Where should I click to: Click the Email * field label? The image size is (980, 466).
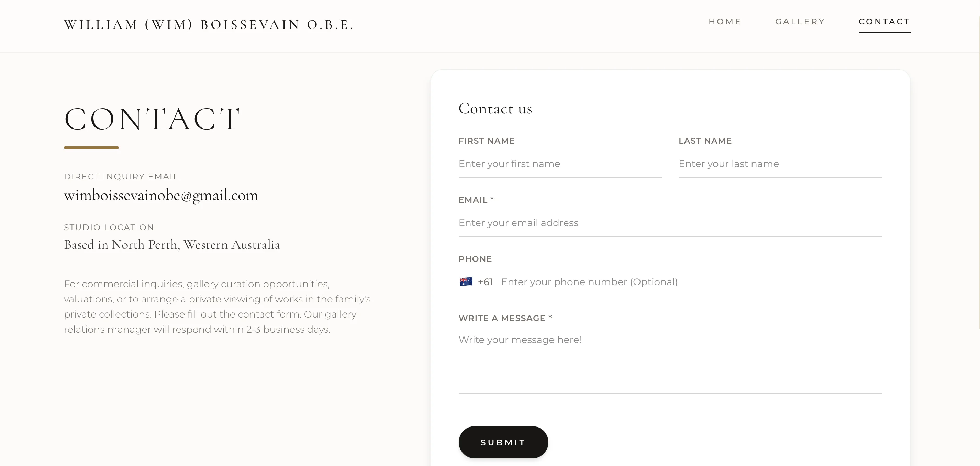(476, 200)
